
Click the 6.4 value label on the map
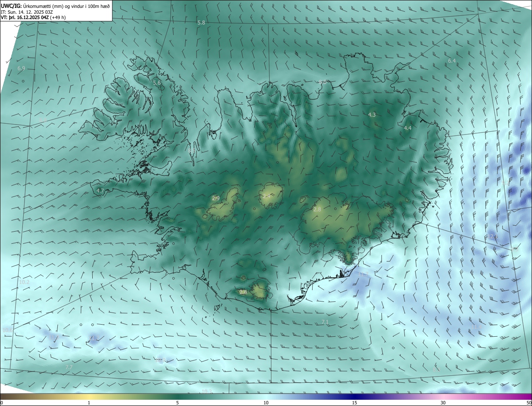point(452,61)
